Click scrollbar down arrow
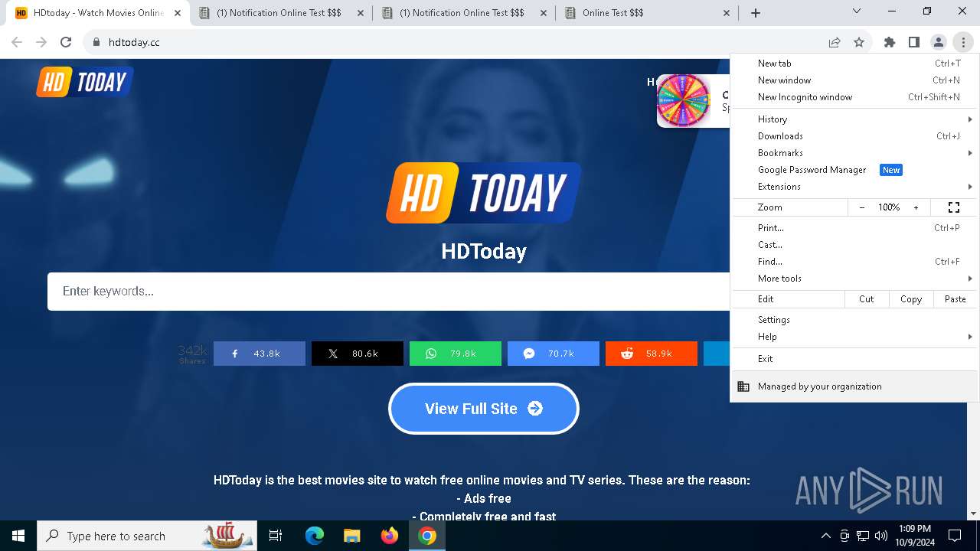Viewport: 980px width, 551px height. pos(974,514)
